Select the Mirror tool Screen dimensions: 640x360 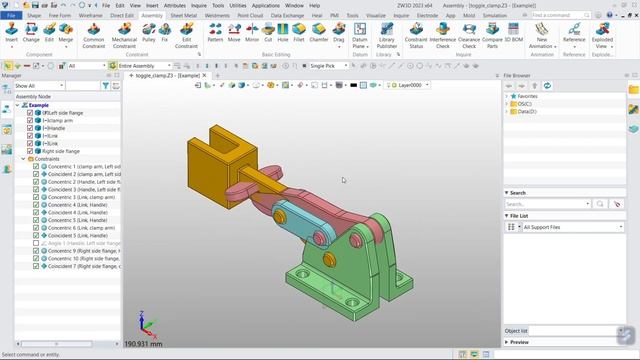[x=252, y=33]
